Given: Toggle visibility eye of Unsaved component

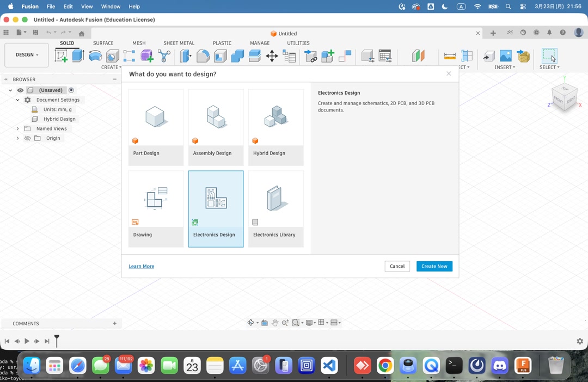Looking at the screenshot, I should [20, 90].
